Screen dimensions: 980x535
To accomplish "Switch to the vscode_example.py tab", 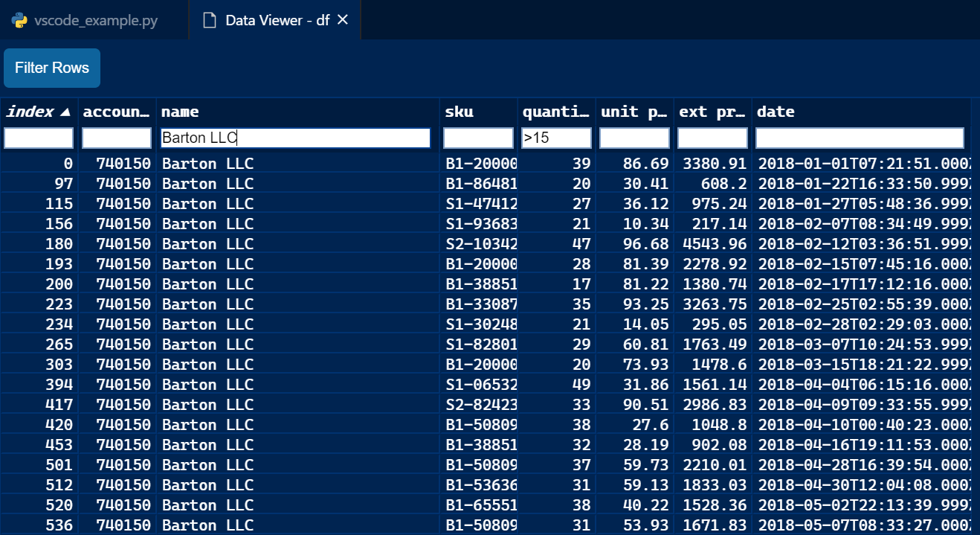I will click(93, 20).
